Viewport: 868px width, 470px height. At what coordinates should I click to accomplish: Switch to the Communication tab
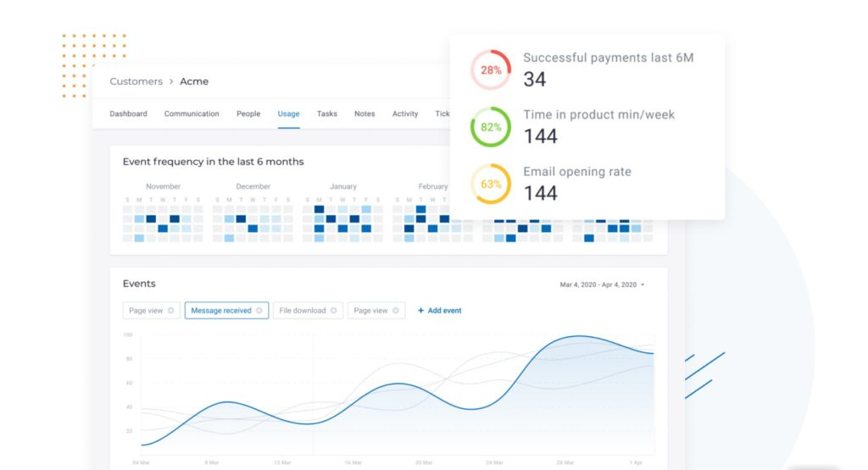tap(192, 113)
